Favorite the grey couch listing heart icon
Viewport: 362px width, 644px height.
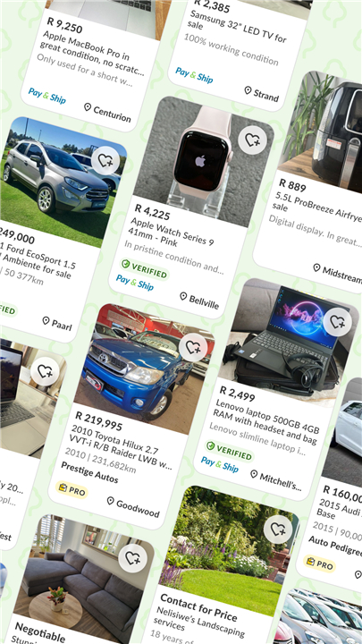click(133, 558)
